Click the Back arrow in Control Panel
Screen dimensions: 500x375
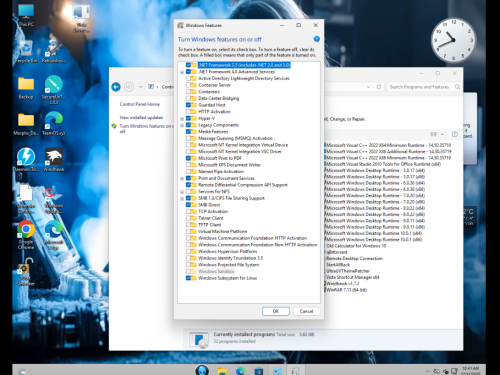116,87
